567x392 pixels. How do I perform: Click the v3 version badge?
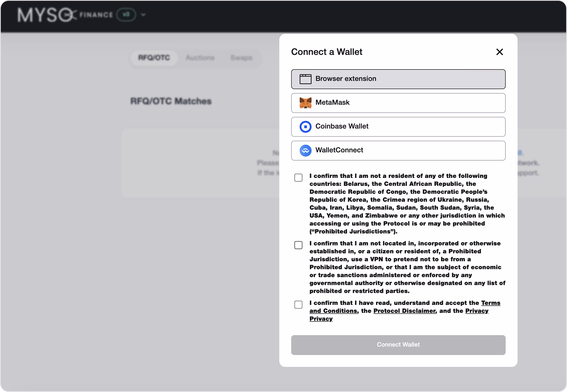pyautogui.click(x=126, y=15)
